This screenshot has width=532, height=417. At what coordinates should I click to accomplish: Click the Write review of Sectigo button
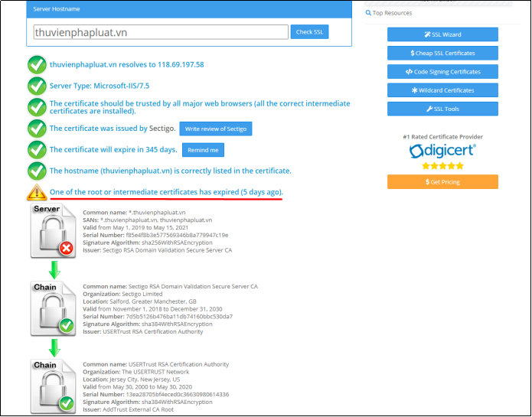coord(216,129)
